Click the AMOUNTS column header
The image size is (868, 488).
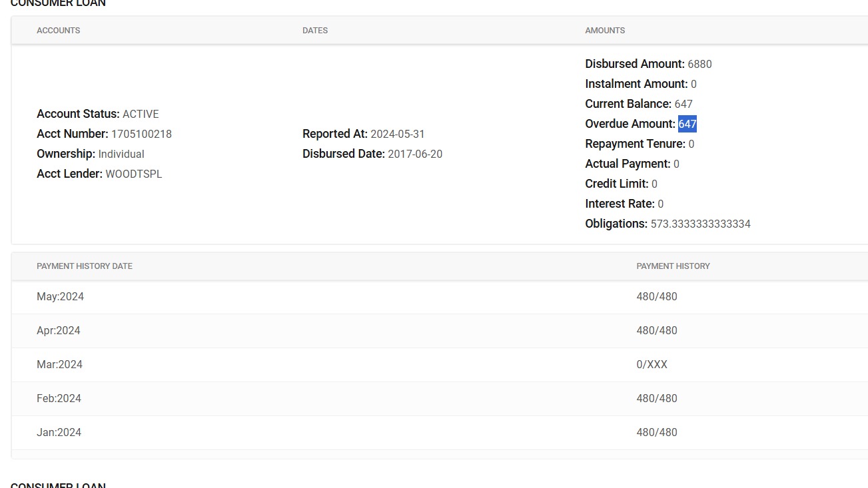click(605, 31)
